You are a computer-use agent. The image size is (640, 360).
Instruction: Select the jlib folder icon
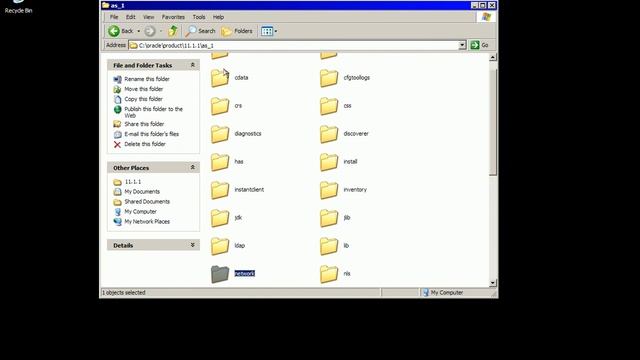pyautogui.click(x=329, y=218)
